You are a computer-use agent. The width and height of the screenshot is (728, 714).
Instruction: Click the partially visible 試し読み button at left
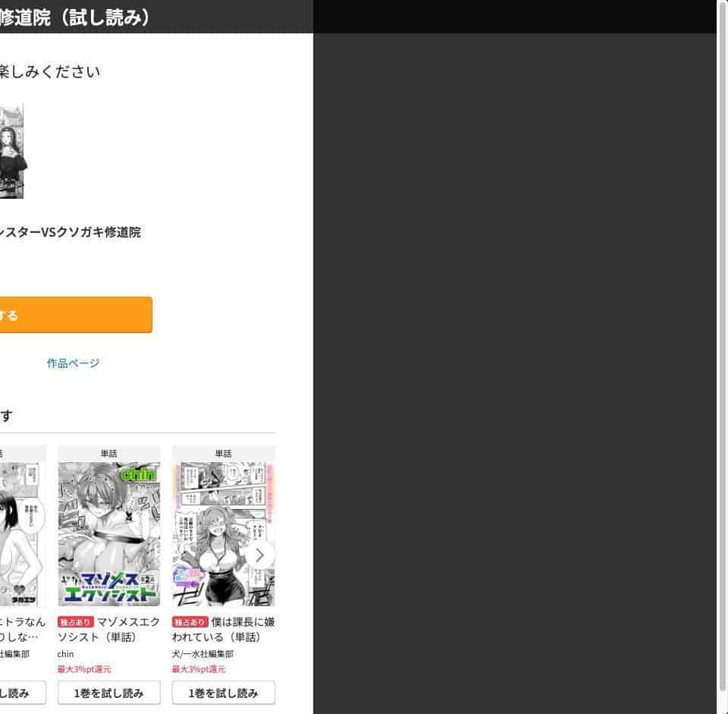point(23,693)
